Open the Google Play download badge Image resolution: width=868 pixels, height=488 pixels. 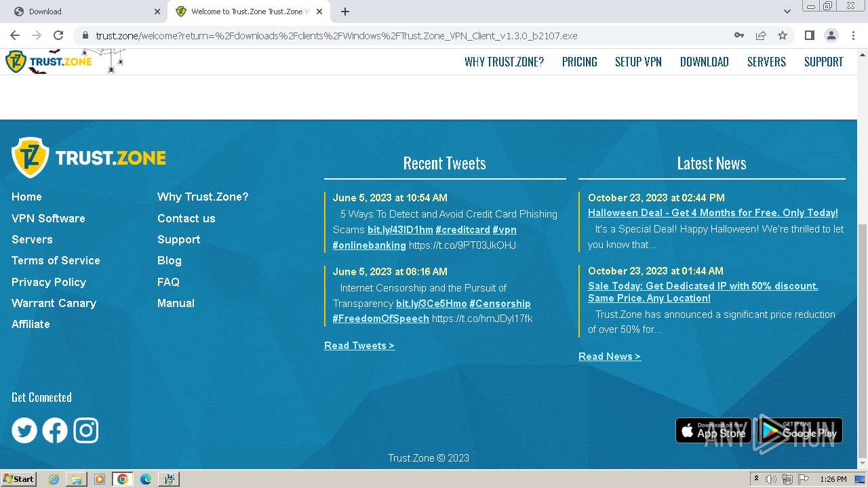[x=800, y=430]
